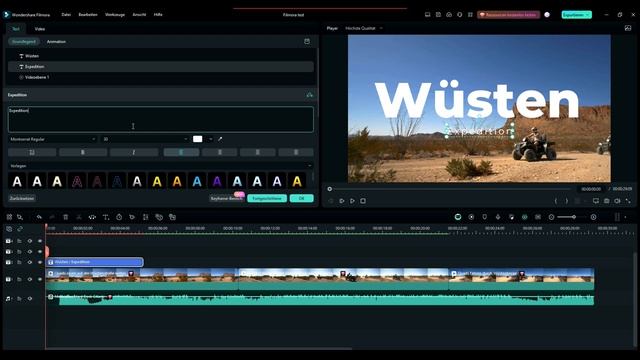Viewport: 640px width, 360px height.
Task: Start voiceover recording with microphone icon
Action: coord(498,217)
